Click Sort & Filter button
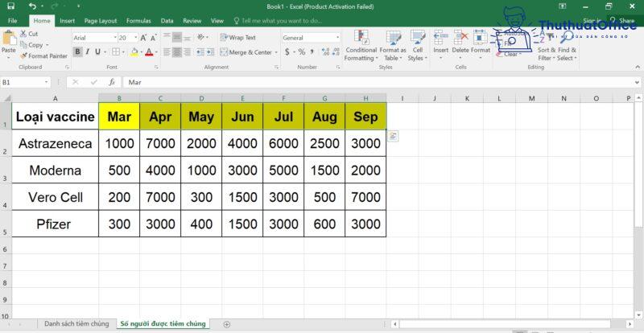 point(547,46)
